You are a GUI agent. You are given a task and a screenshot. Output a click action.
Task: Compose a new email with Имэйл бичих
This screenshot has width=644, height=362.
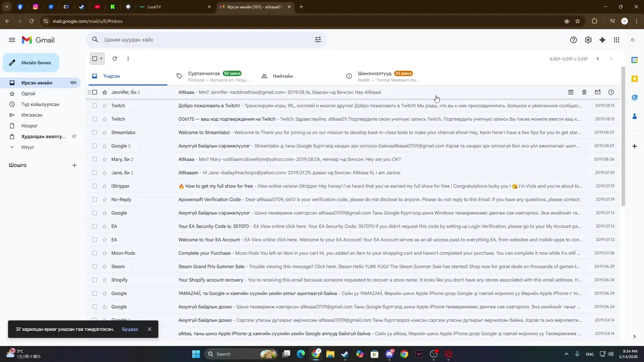(31, 63)
